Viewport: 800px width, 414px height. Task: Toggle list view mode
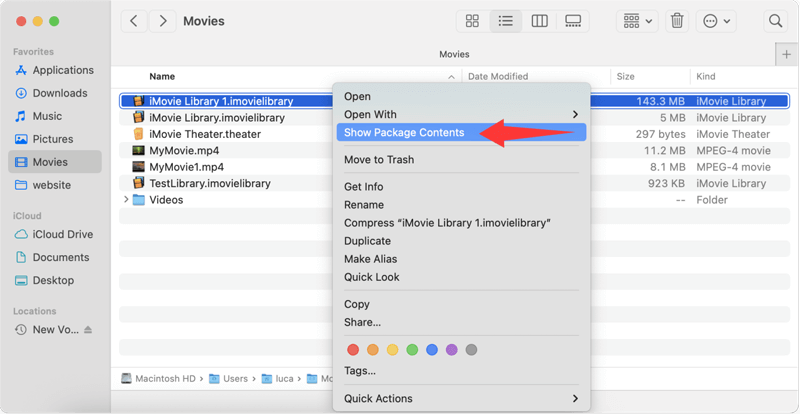506,21
